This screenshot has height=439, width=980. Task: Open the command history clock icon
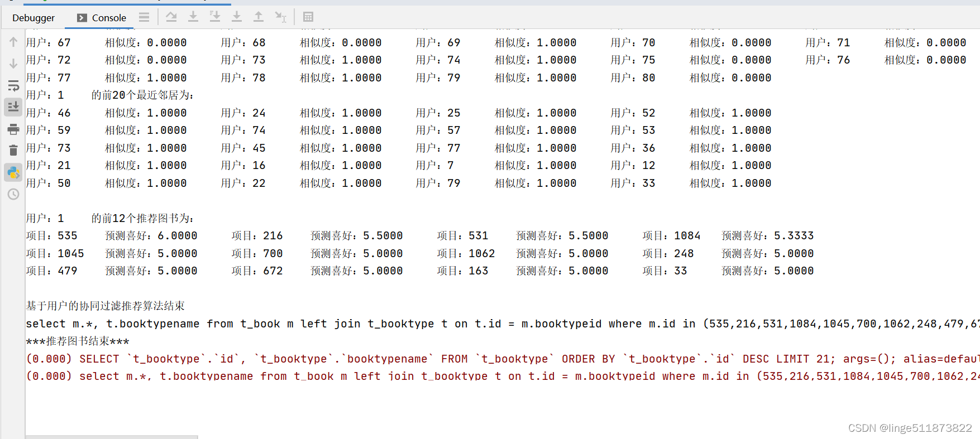pos(13,194)
